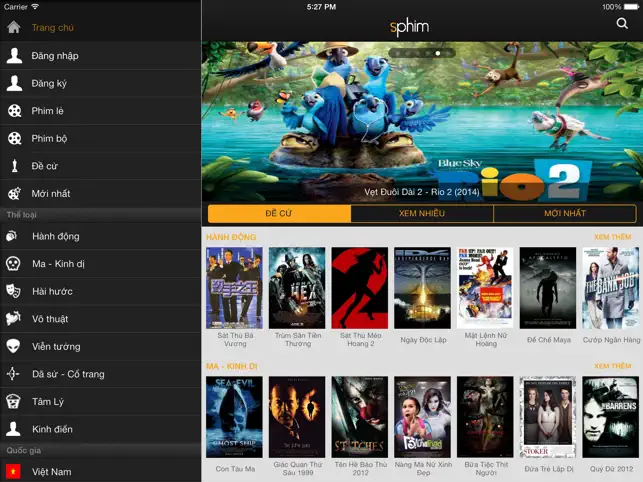Tap the 5:27 PM clock
Viewport: 643px width, 482px height.
pos(322,7)
